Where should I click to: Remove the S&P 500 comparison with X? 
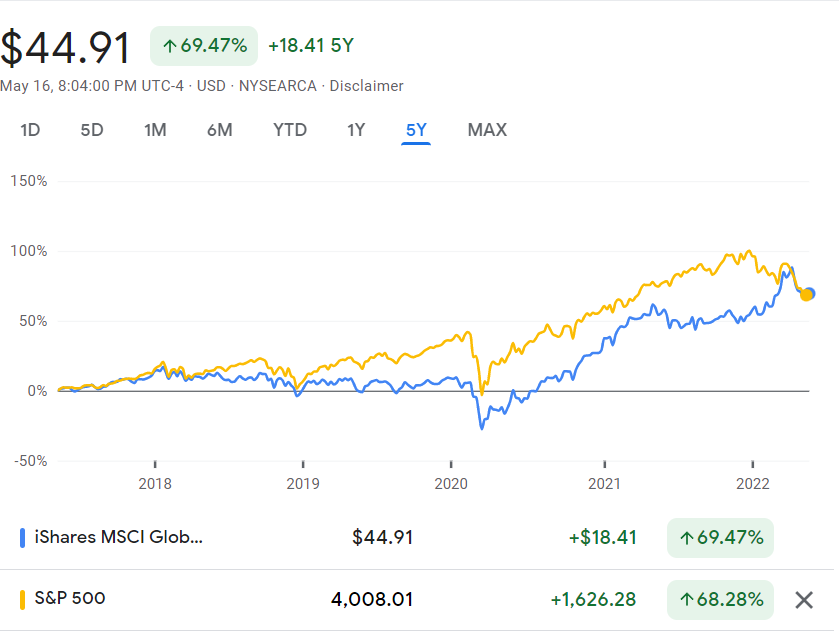803,600
